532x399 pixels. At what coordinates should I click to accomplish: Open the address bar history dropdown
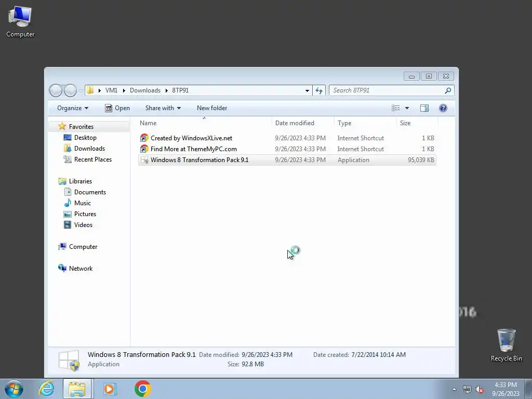tap(307, 90)
